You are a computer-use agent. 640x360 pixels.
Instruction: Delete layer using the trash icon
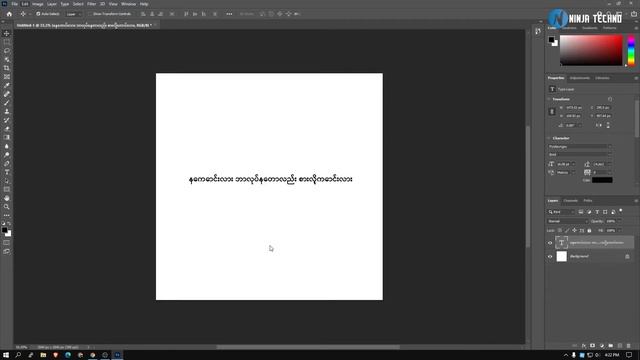click(x=629, y=346)
